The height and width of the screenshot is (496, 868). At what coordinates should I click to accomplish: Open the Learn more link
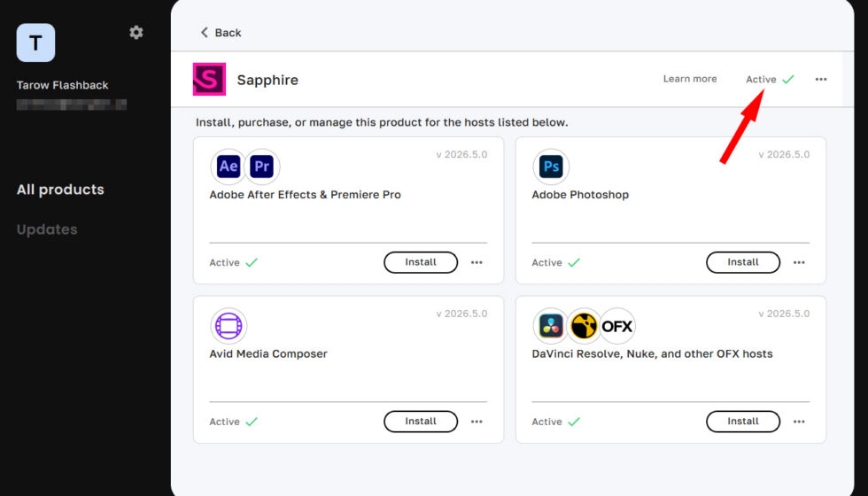click(x=690, y=79)
